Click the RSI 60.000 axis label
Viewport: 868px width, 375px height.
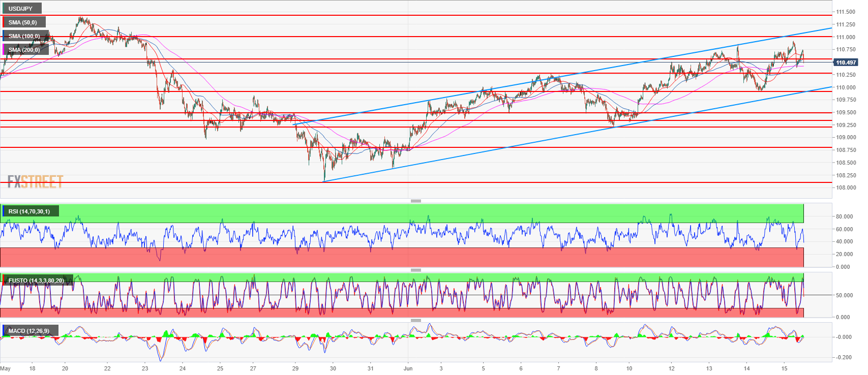click(844, 229)
